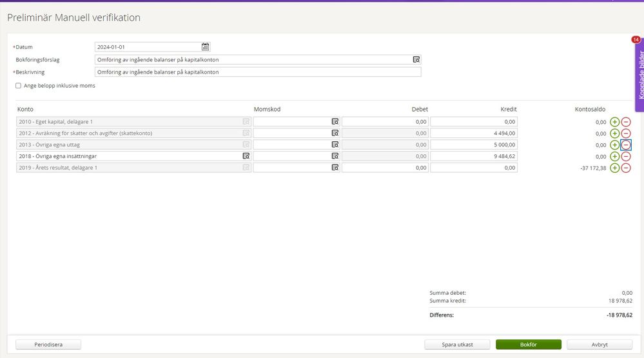Open account lookup for 2018 Övriga egna insättningar
Viewport: 644px width, 358px height.
click(246, 156)
